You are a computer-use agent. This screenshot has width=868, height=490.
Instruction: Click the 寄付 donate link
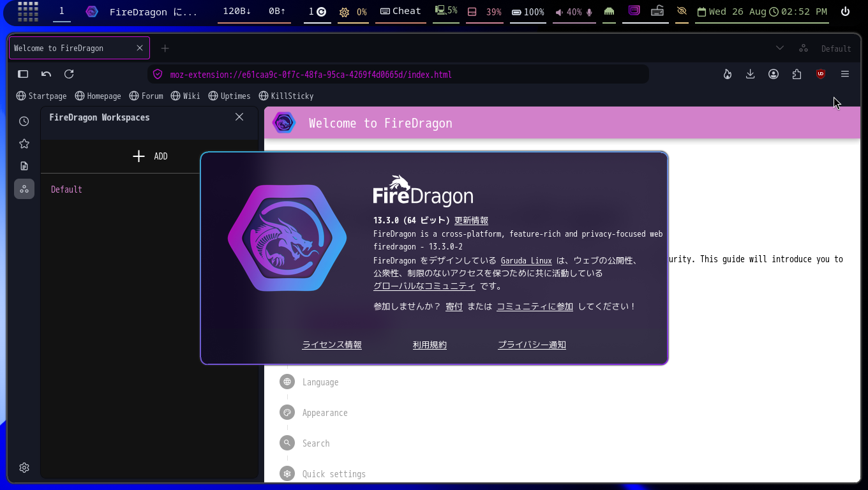[x=454, y=306]
